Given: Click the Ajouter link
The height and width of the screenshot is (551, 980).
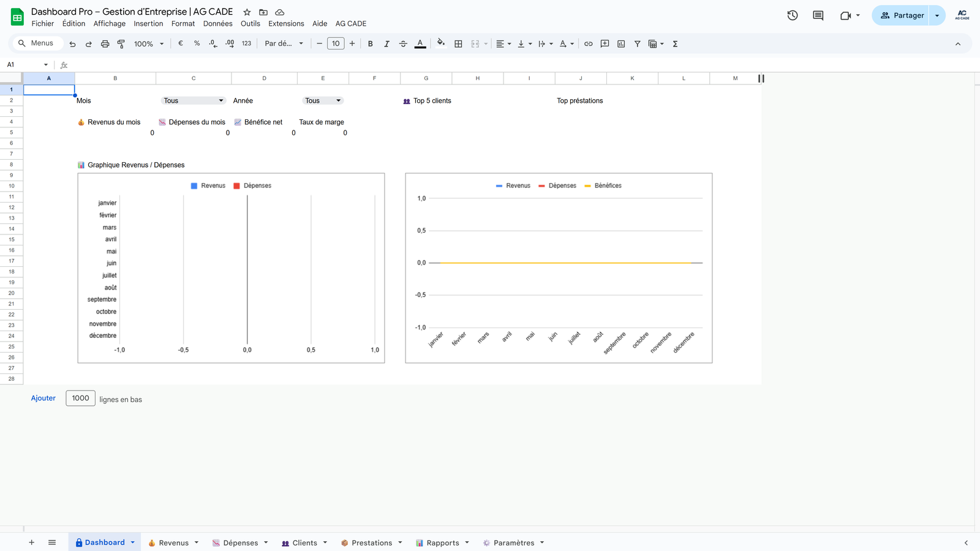Looking at the screenshot, I should coord(43,398).
